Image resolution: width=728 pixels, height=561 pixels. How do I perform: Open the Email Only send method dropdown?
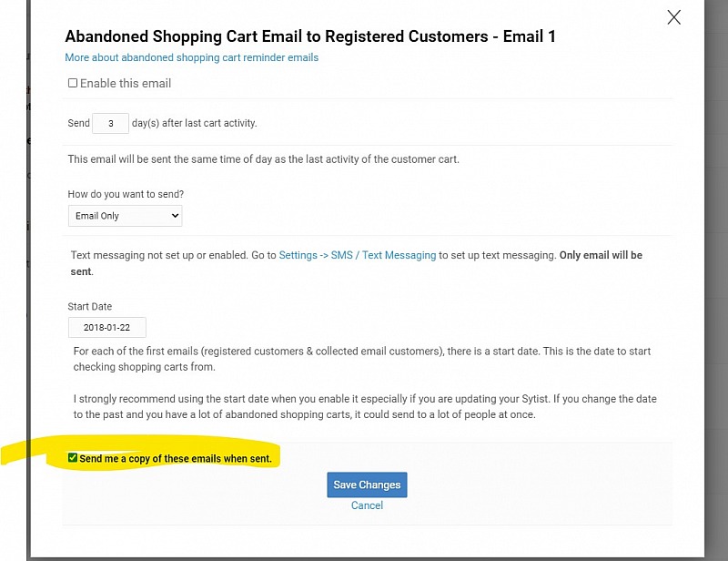[x=126, y=216]
